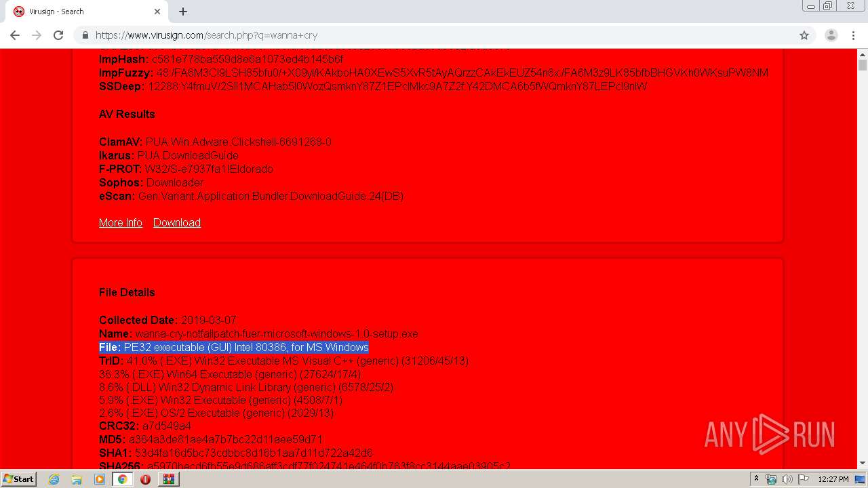Reload the Virusign page

tap(58, 35)
